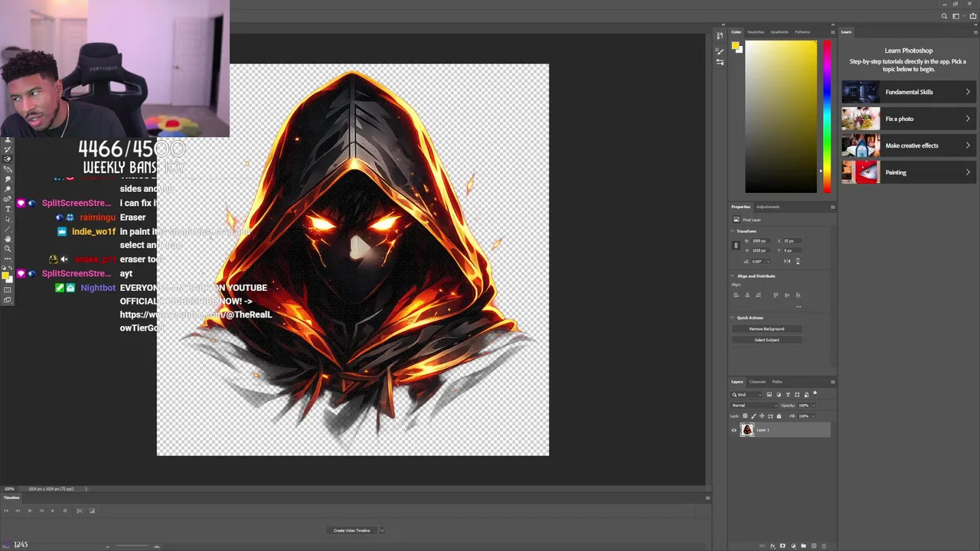980x551 pixels.
Task: Collapse the Align and Distribute section
Action: tap(733, 276)
